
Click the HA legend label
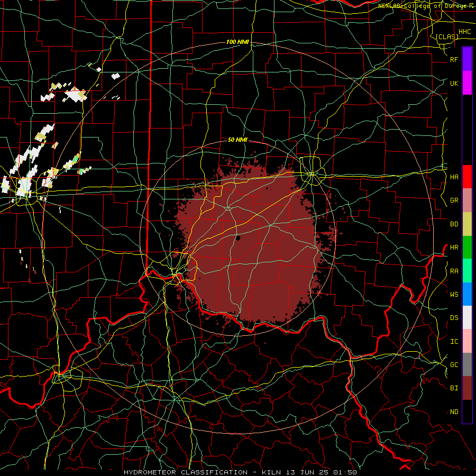(x=454, y=177)
